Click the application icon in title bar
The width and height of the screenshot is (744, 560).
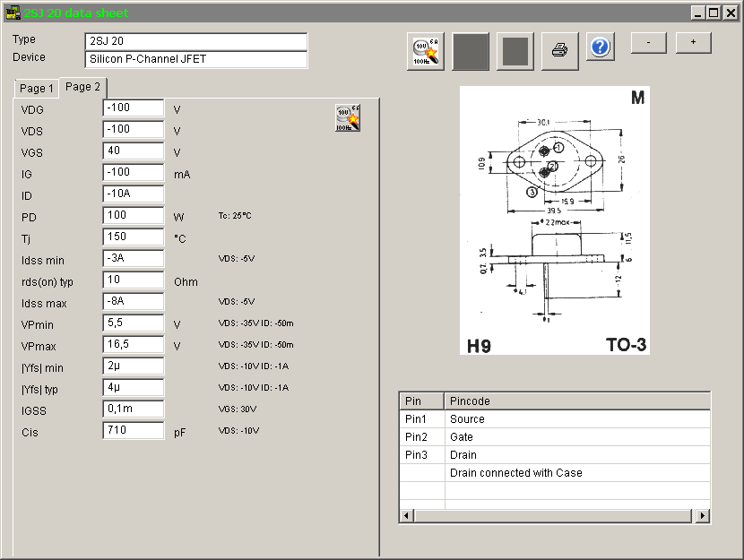13,13
